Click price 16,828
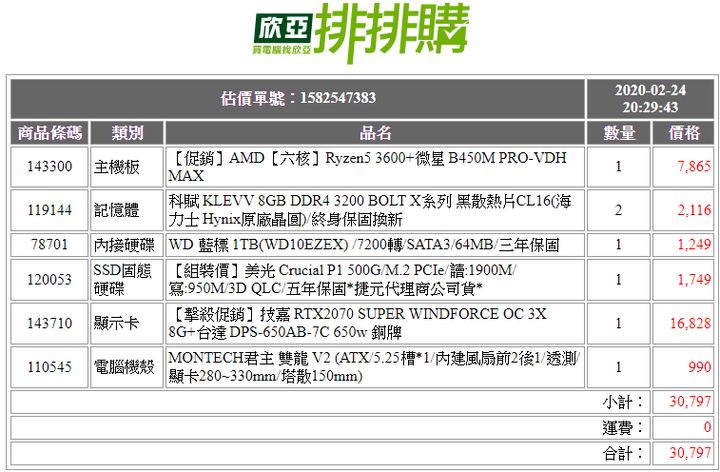 pos(690,323)
